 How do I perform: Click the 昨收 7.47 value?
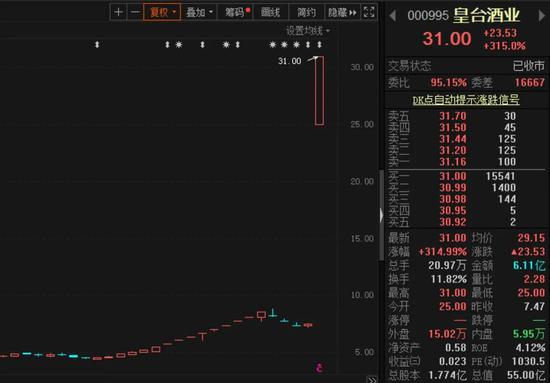(534, 307)
